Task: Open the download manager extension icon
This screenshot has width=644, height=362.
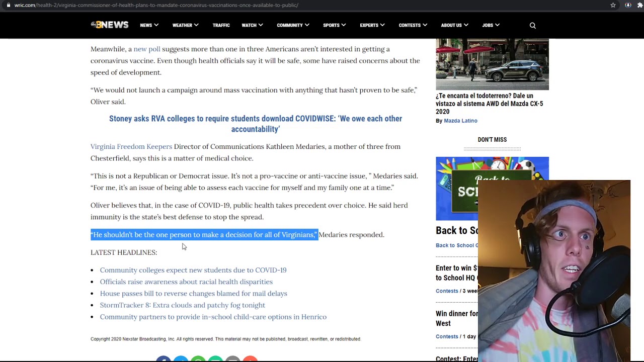Action: (628, 5)
